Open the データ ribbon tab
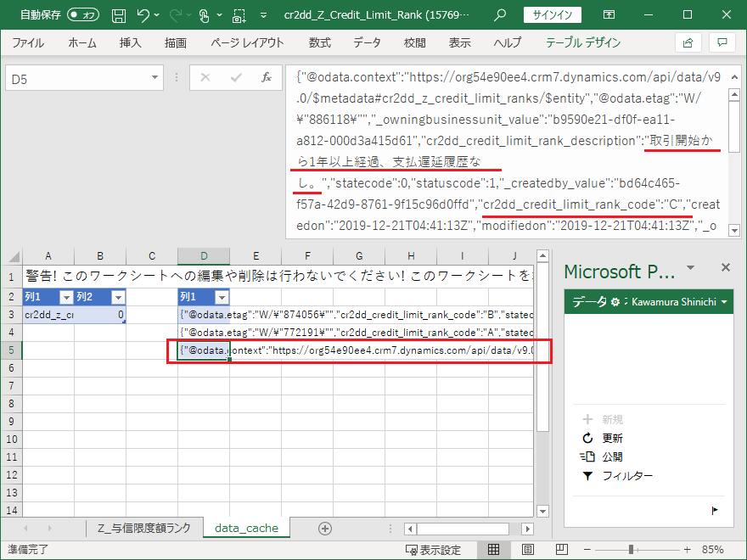747x560 pixels. pos(367,43)
